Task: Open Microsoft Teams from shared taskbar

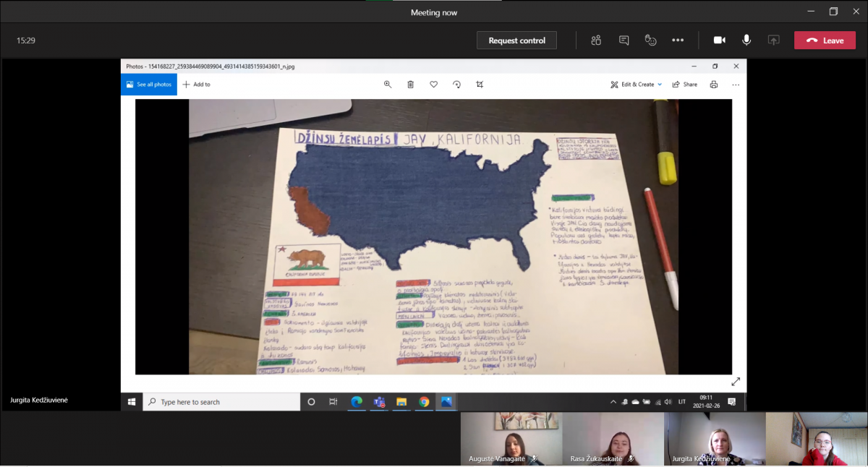Action: (379, 402)
